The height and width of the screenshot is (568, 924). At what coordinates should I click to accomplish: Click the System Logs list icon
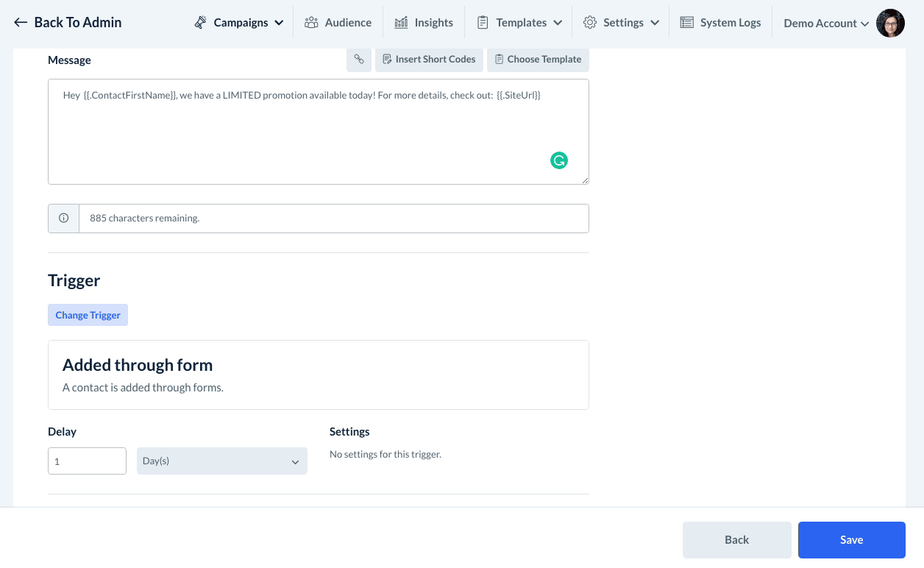(x=686, y=23)
